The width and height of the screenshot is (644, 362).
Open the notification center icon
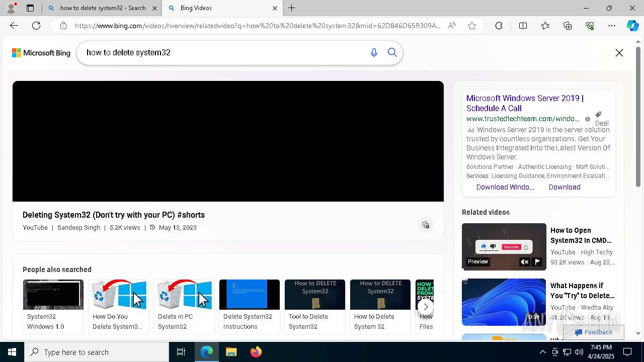pyautogui.click(x=627, y=352)
